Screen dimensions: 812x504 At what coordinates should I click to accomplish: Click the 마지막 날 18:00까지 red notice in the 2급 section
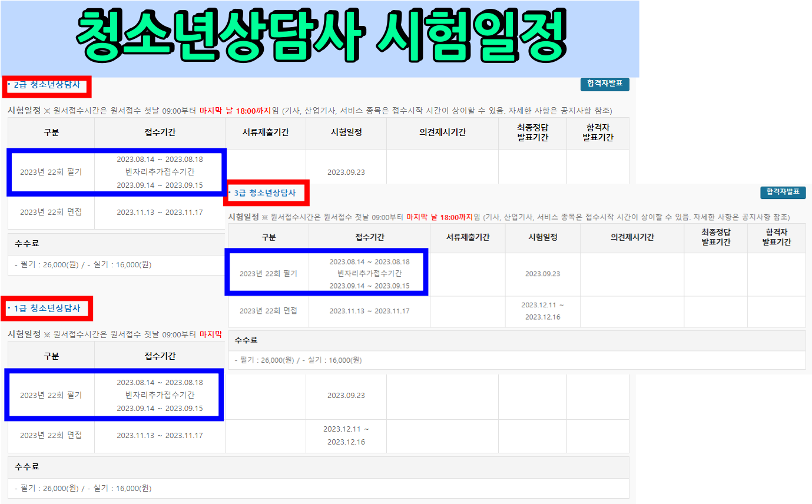235,110
